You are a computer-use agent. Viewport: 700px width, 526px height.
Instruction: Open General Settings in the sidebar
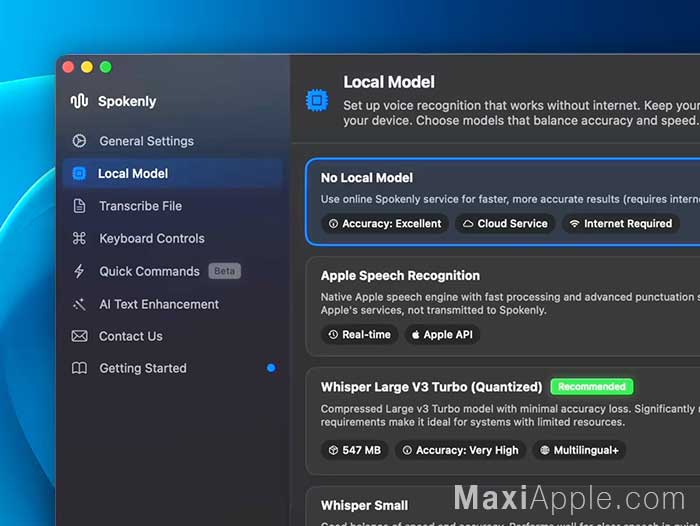173,141
